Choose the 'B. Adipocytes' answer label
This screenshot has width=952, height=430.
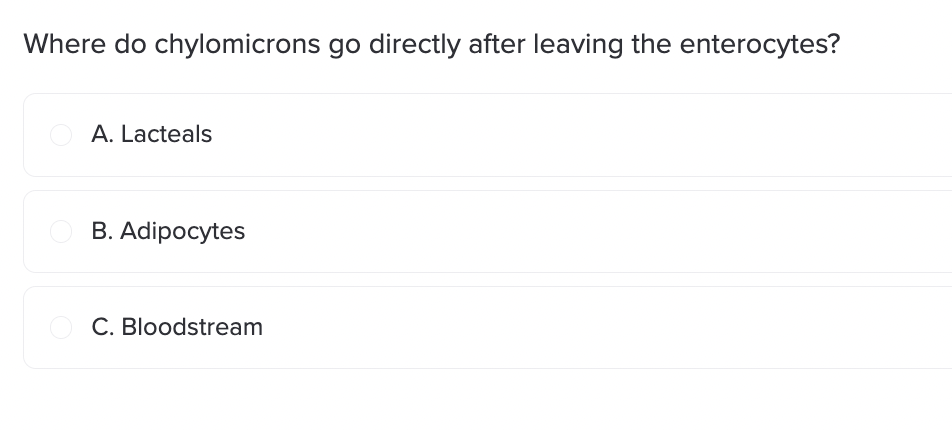coord(168,231)
